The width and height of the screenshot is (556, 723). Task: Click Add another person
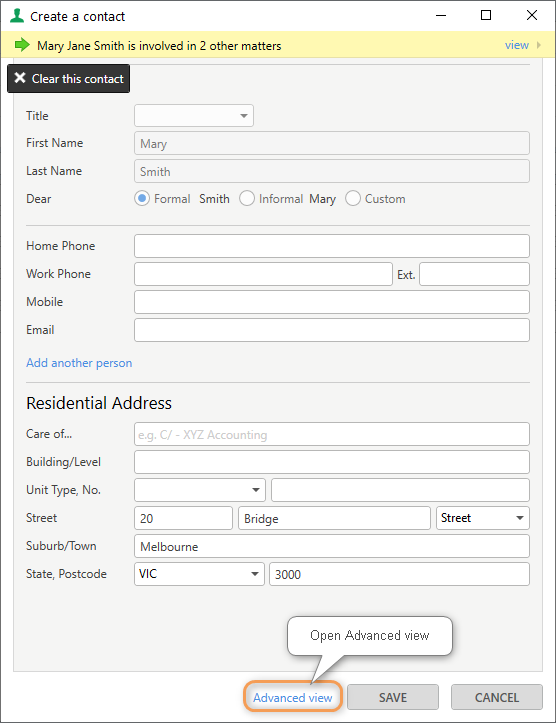pyautogui.click(x=79, y=363)
